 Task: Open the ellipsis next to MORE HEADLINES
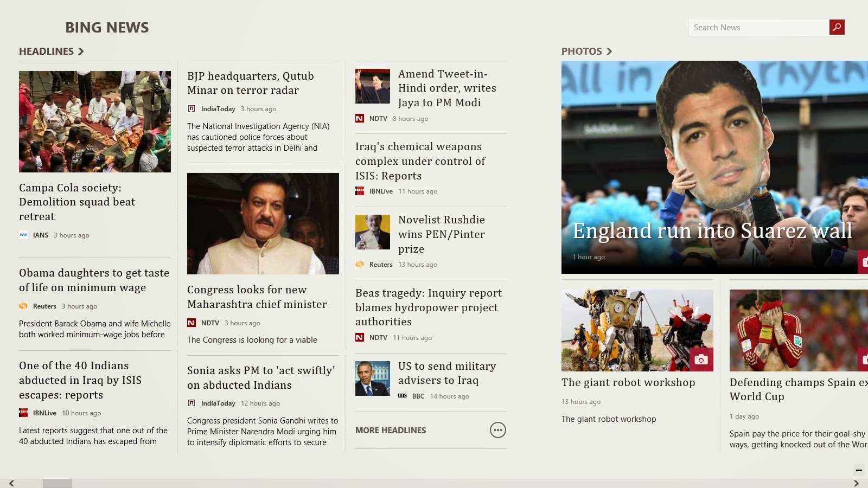pyautogui.click(x=497, y=429)
